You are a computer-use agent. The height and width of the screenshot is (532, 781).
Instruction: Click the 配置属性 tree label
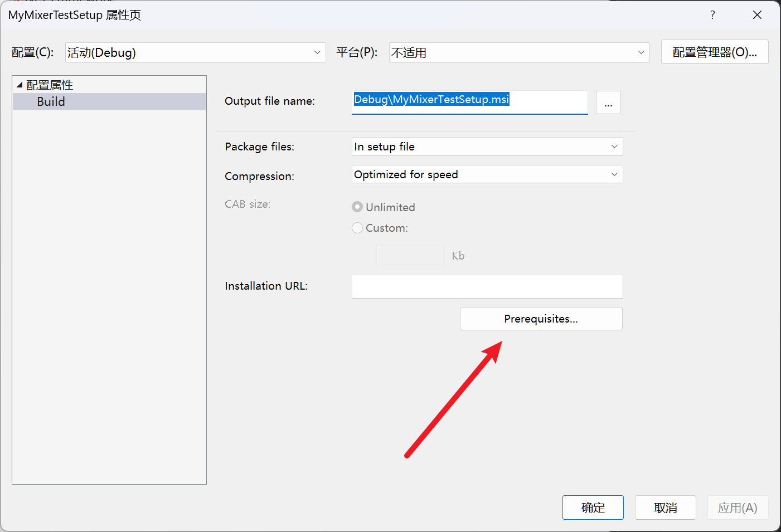click(x=50, y=85)
